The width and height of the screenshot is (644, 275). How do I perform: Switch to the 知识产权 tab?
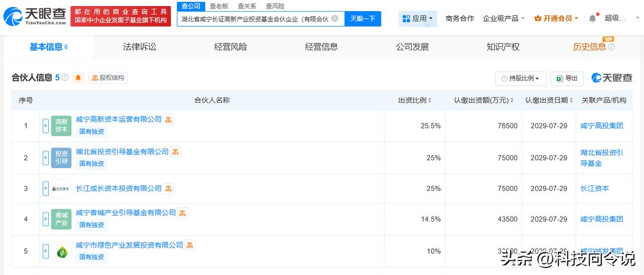pyautogui.click(x=503, y=47)
